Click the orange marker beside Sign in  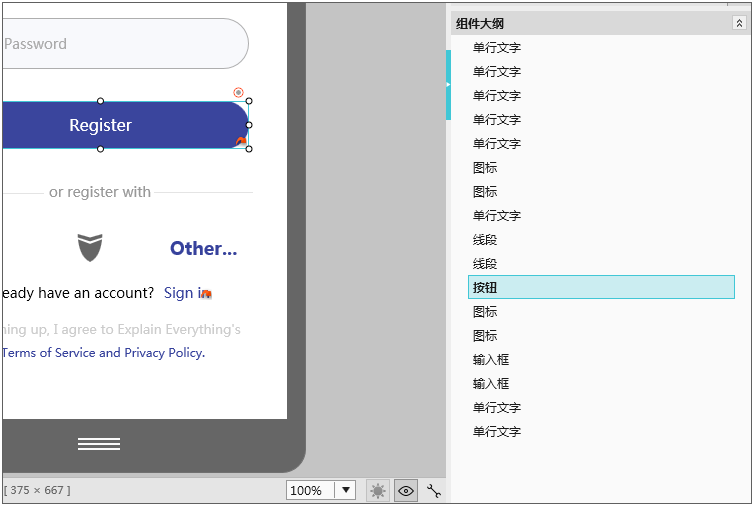tap(206, 294)
